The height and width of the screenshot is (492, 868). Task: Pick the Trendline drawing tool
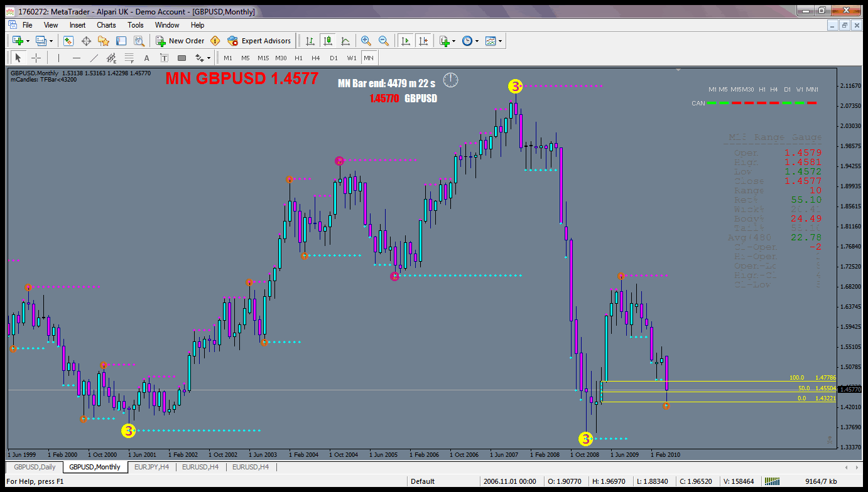[x=94, y=58]
